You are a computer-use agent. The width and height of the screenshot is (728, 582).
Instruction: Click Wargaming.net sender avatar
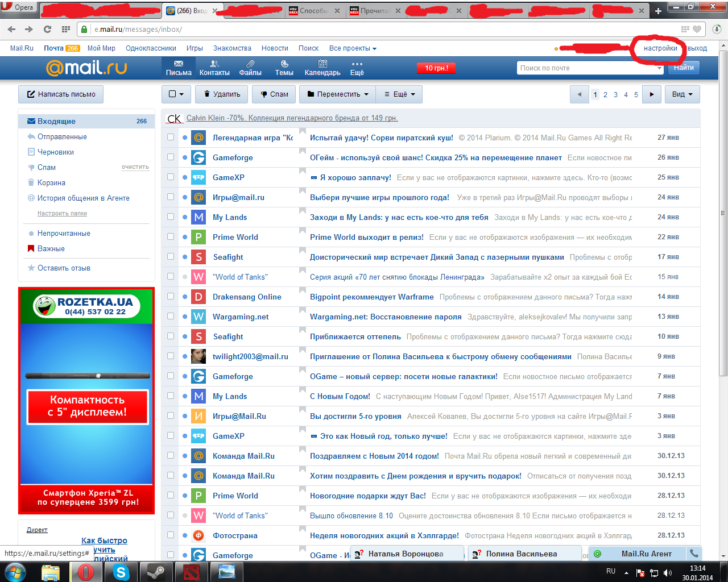(x=198, y=317)
